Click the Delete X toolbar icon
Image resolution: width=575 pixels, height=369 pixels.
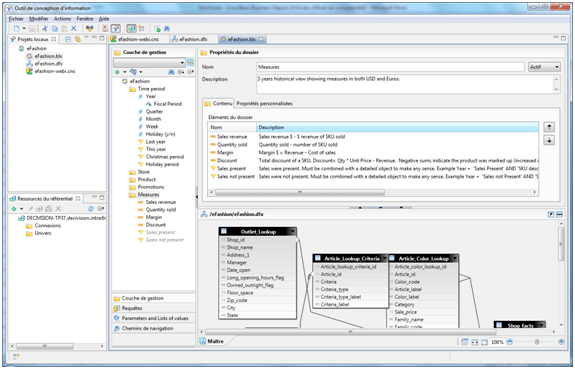tap(74, 28)
